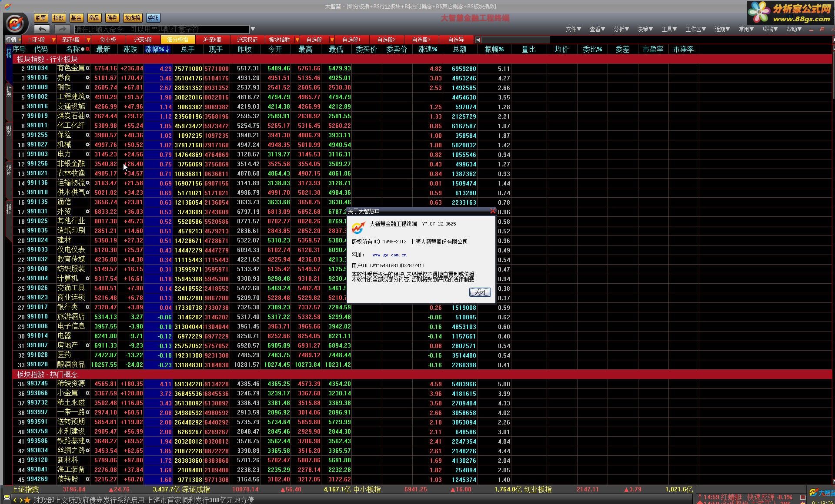Go back with the left arrow button
Image resolution: width=835 pixels, height=504 pixels.
42,29
